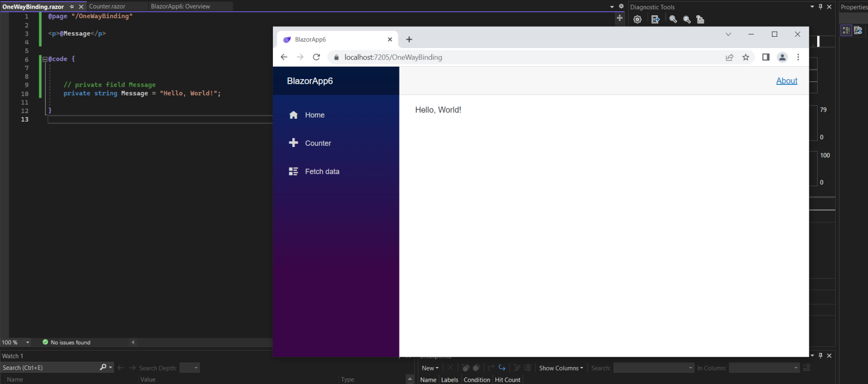The image size is (868, 384).
Task: Collapse the @code block in the editor
Action: click(44, 58)
